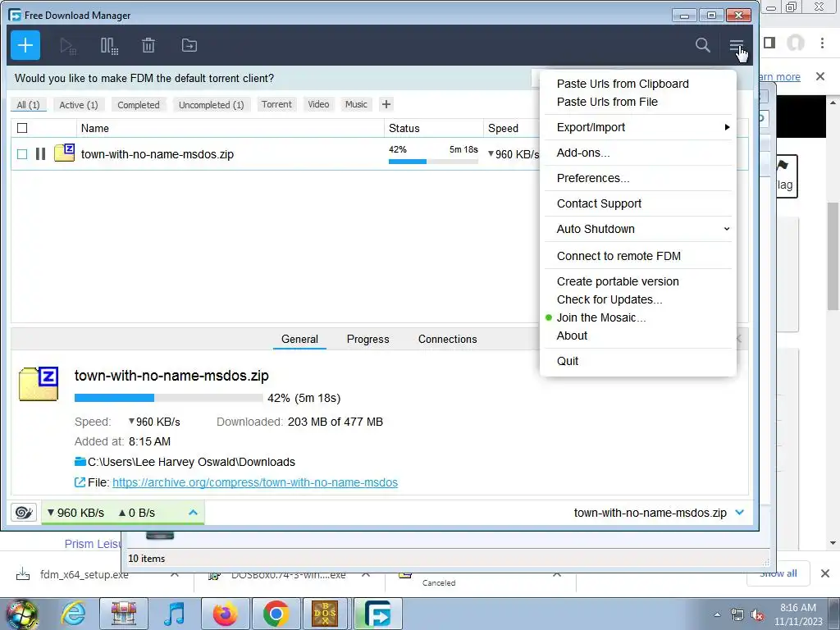Click the Start selected downloads toolbar icon
Screen dimensions: 840x630
pyautogui.click(x=68, y=46)
